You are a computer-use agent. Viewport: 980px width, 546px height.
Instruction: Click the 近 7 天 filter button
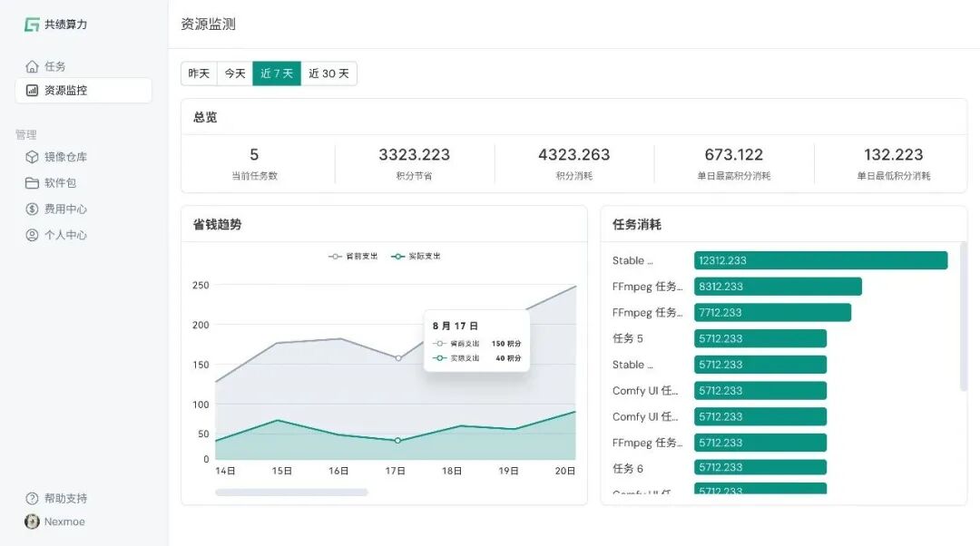tap(276, 73)
